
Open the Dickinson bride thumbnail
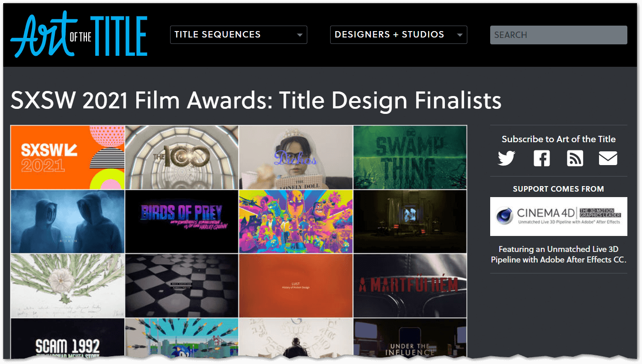coord(296,157)
